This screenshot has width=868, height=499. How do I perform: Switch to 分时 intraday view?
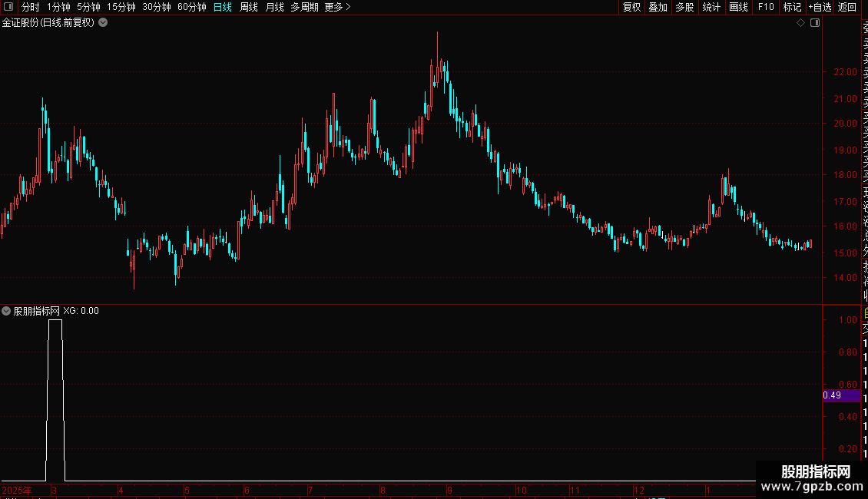(x=31, y=7)
